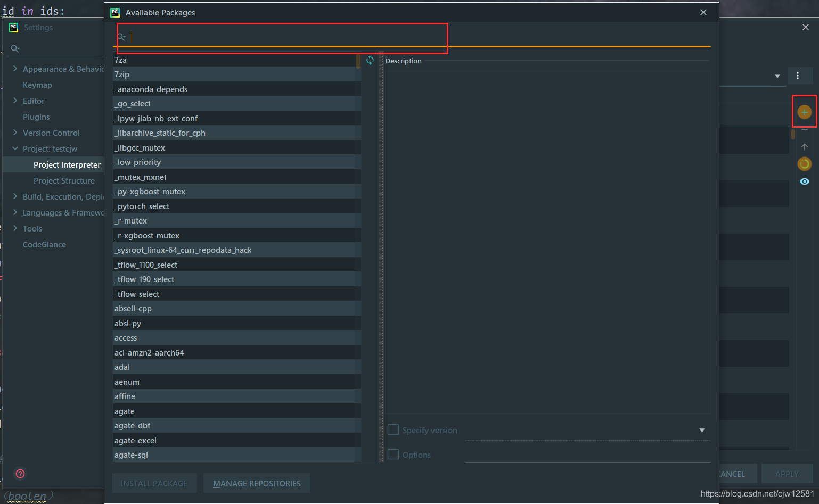Open the project interpreter dropdown arrow
This screenshot has width=819, height=504.
(777, 76)
